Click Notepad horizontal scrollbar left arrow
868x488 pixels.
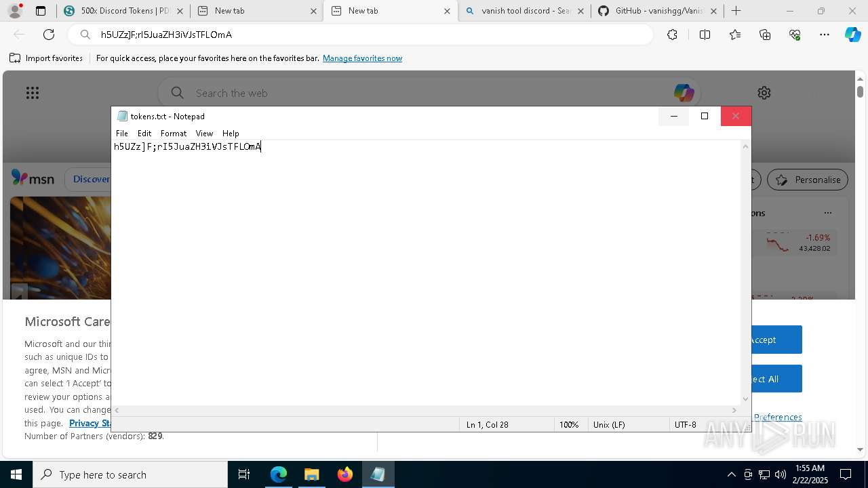point(117,410)
